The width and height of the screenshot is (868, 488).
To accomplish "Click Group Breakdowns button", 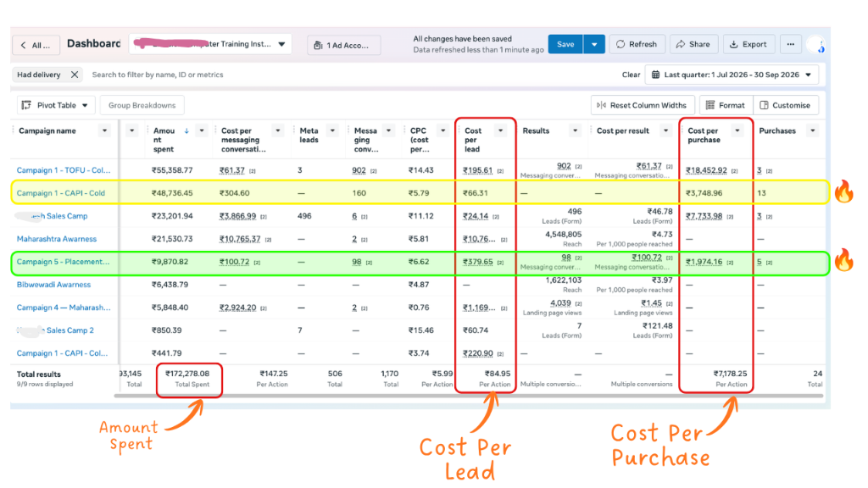I will (x=142, y=105).
